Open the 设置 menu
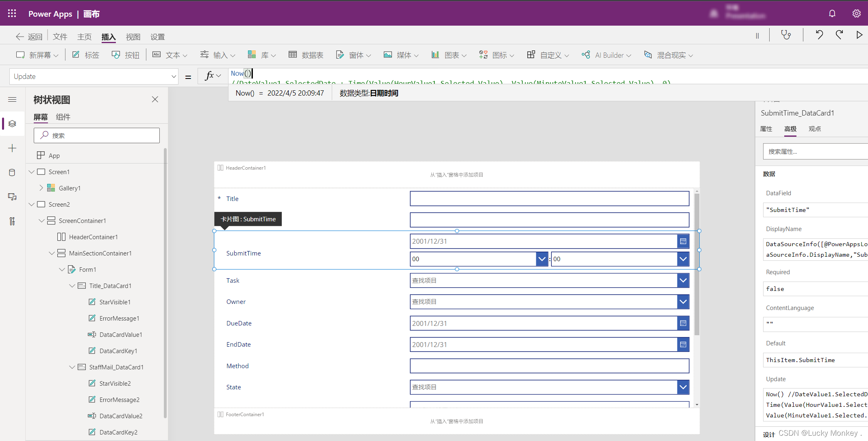 (157, 37)
